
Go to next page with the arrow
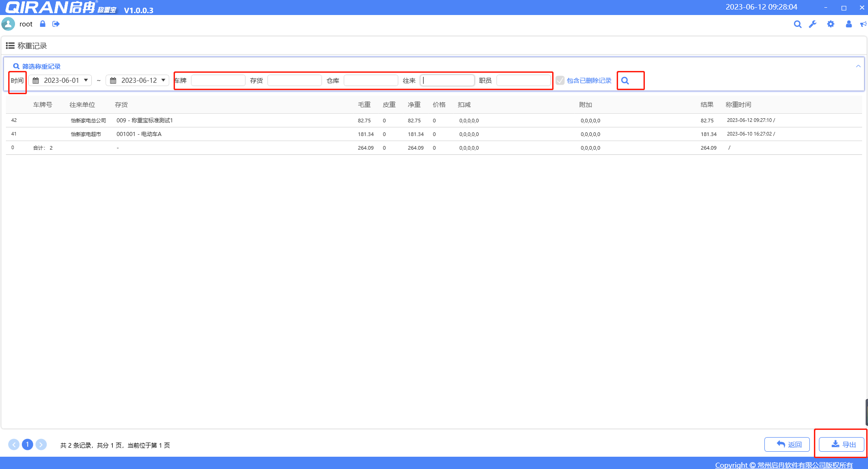pos(41,444)
